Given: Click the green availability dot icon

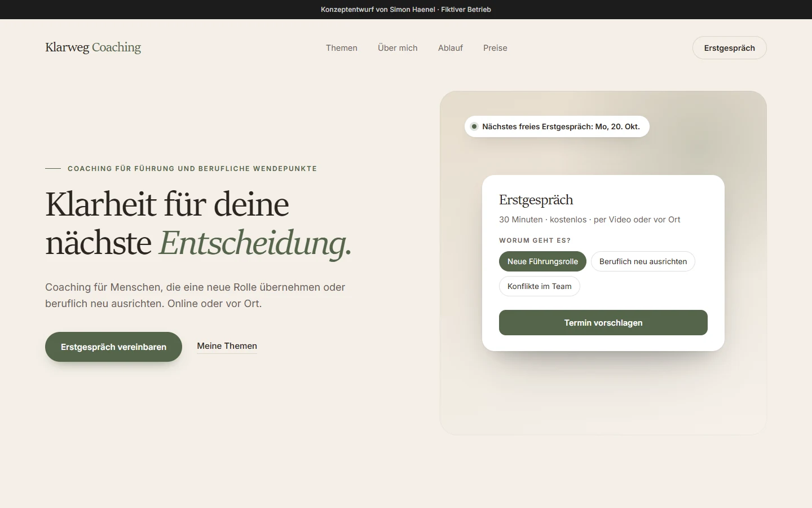Looking at the screenshot, I should (474, 126).
